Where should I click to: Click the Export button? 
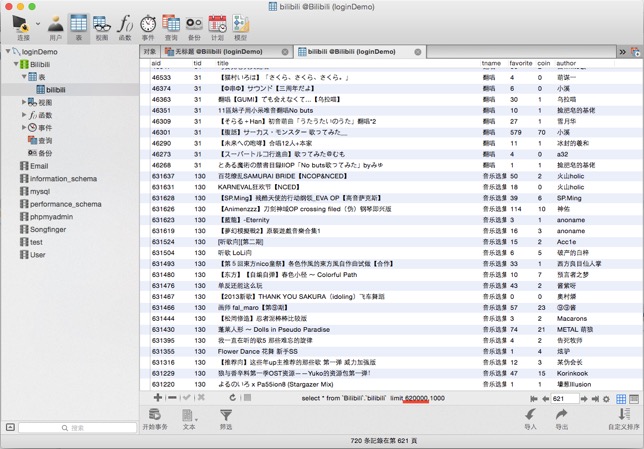click(561, 419)
